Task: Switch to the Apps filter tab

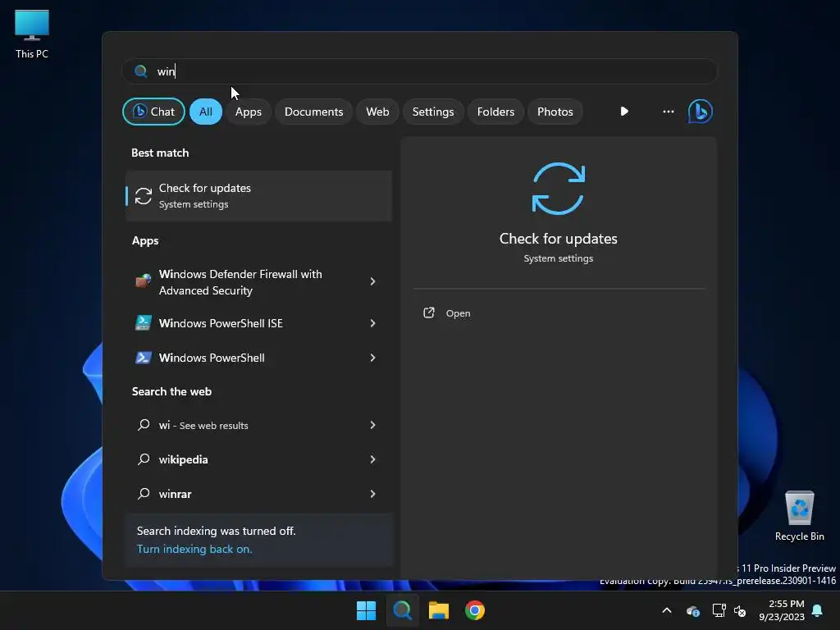Action: 248,112
